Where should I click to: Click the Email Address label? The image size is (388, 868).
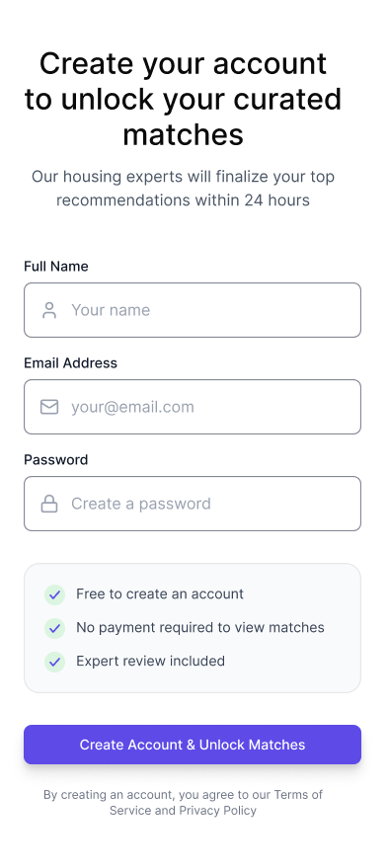tap(70, 363)
